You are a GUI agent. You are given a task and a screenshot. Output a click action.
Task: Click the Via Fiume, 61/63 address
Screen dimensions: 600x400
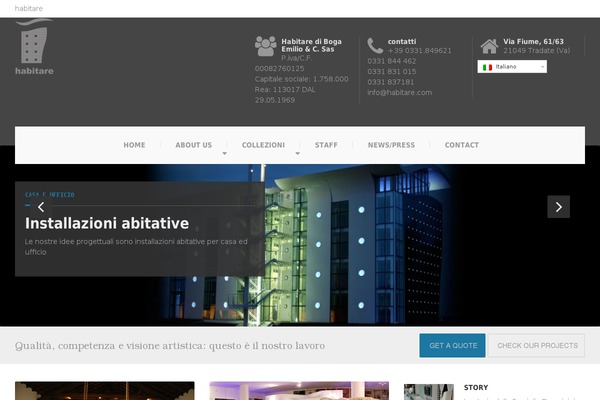[533, 41]
